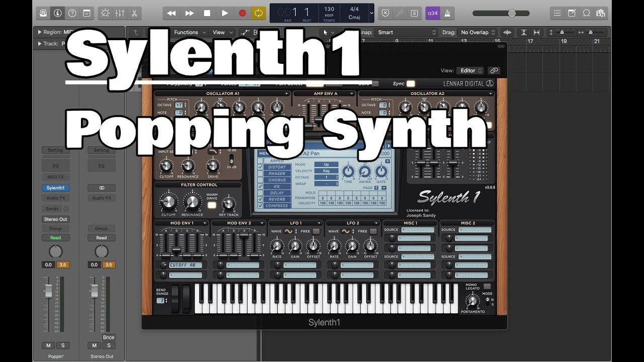Click the Filter Control Cutoff knob

[x=168, y=202]
